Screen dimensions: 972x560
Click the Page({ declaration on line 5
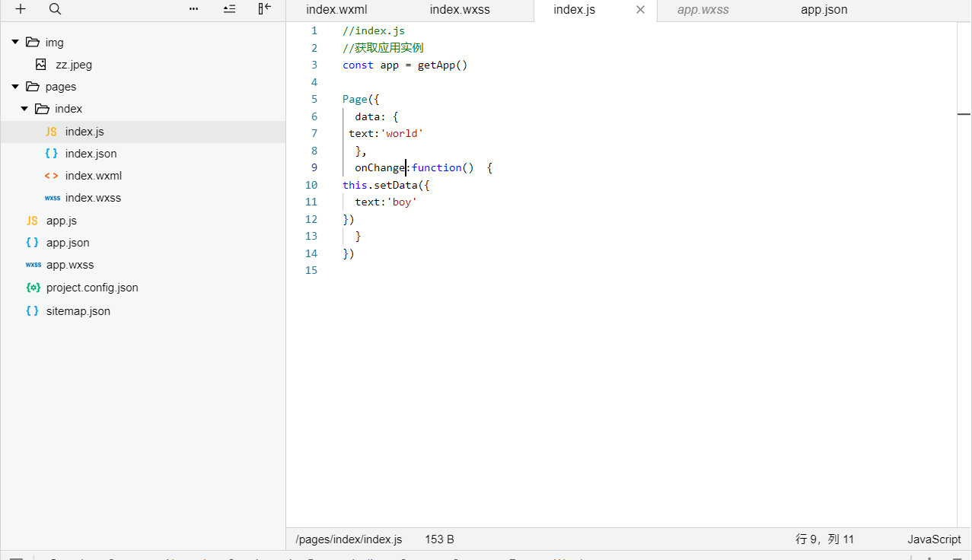pyautogui.click(x=361, y=99)
